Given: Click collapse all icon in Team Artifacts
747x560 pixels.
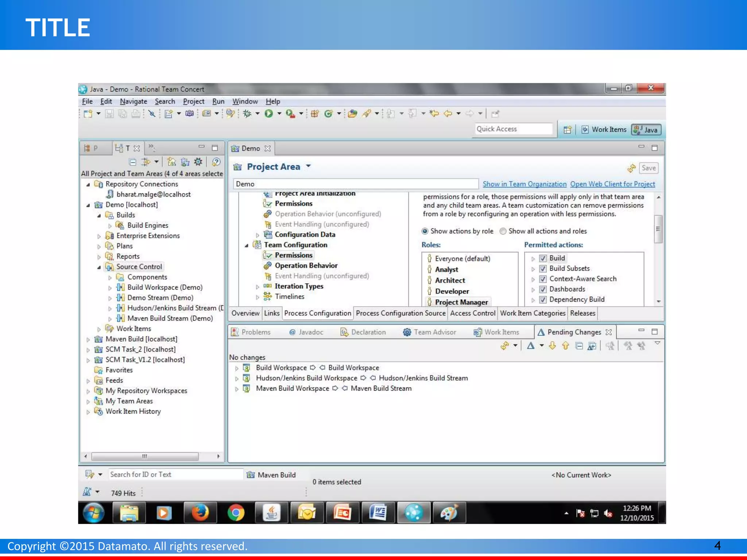Looking at the screenshot, I should 133,162.
